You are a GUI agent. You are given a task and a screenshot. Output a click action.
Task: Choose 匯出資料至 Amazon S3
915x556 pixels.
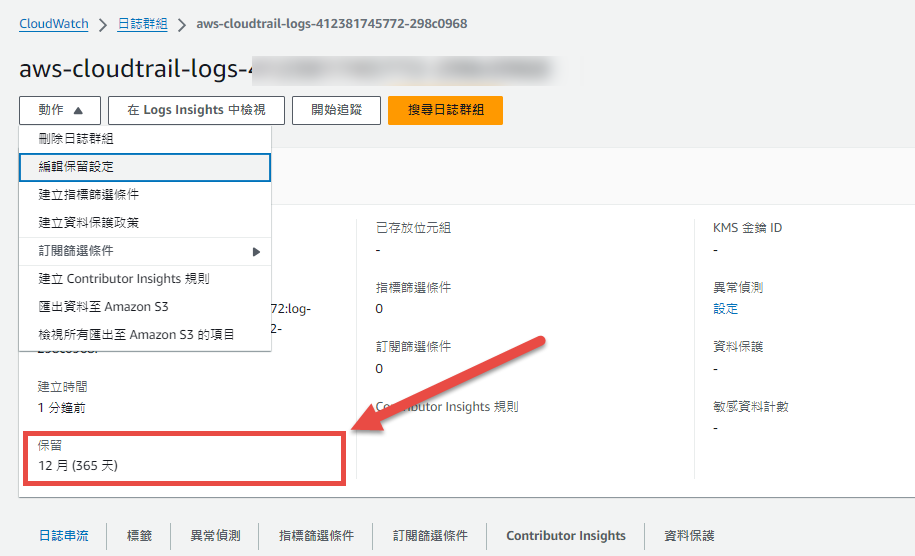pyautogui.click(x=145, y=307)
